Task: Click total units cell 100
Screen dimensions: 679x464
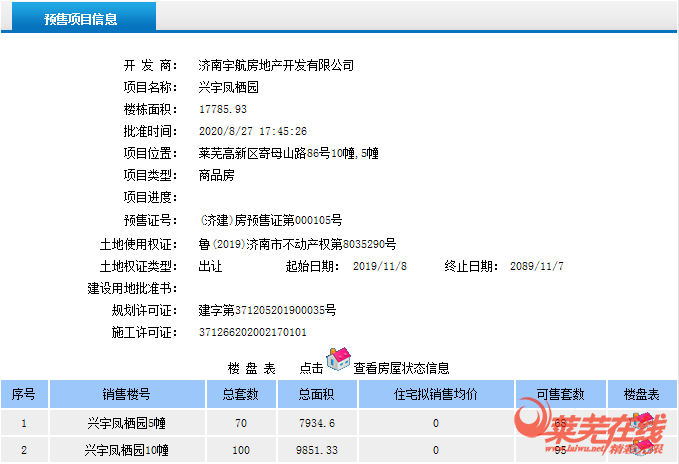Action: (241, 450)
